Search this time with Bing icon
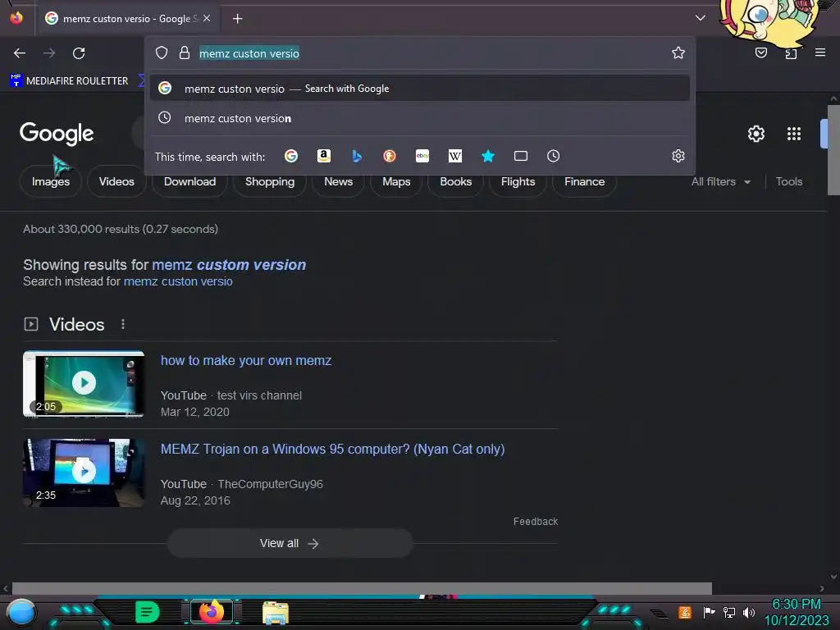 (357, 156)
